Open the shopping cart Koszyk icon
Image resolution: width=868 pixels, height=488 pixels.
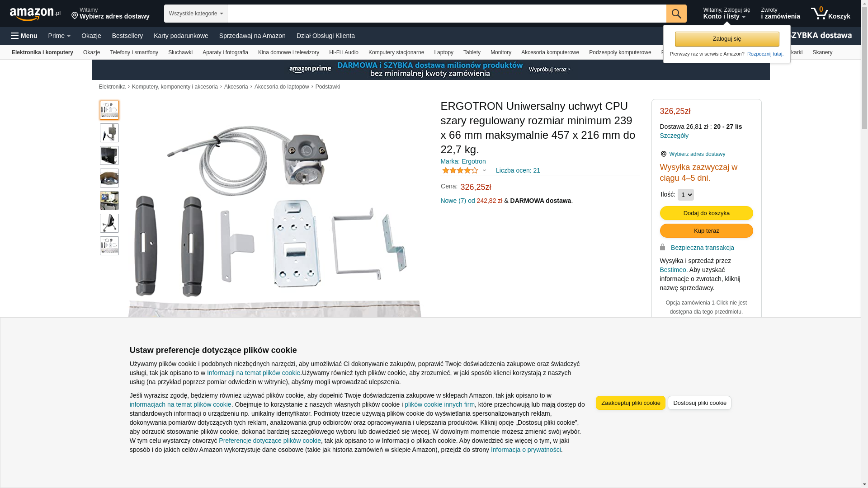[830, 14]
